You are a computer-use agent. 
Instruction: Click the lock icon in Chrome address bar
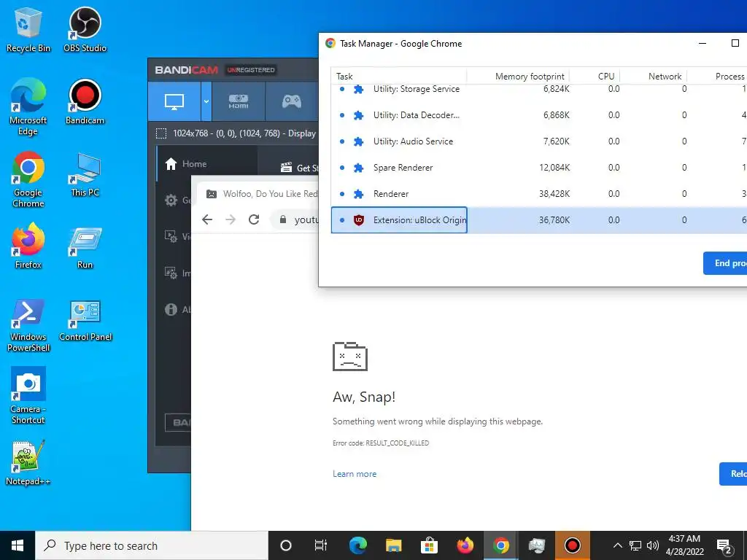coord(283,219)
